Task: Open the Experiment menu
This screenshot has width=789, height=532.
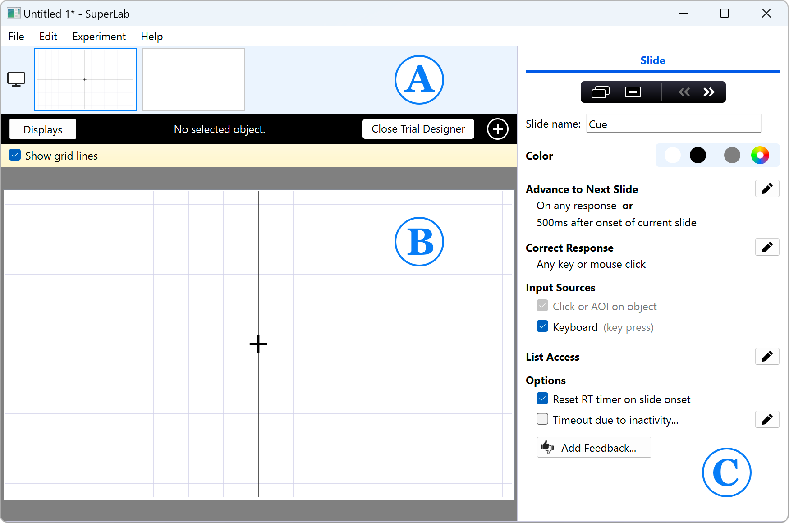Action: (x=99, y=37)
